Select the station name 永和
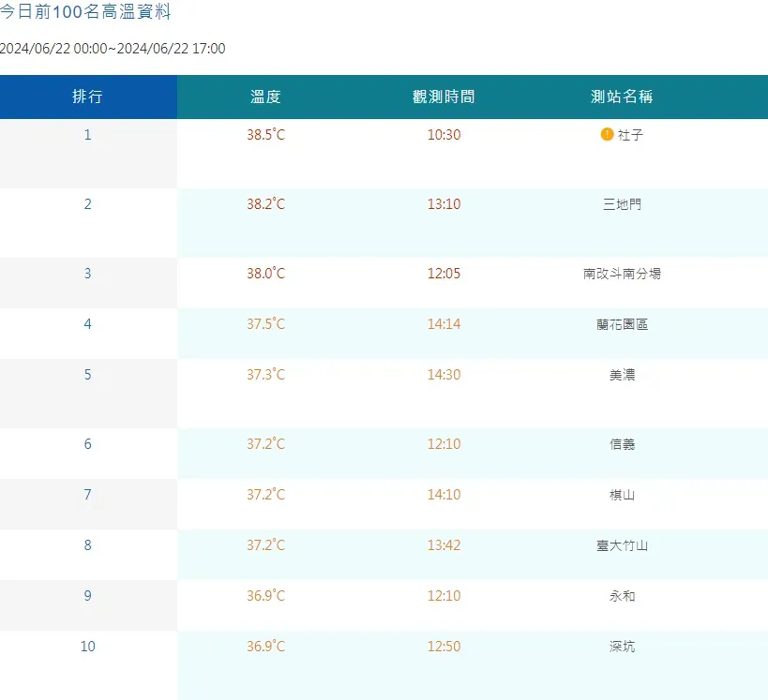Viewport: 768px width, 700px height. pyautogui.click(x=622, y=596)
